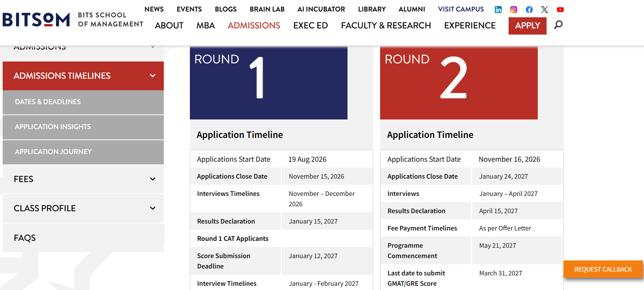Open the Events top link

(189, 9)
